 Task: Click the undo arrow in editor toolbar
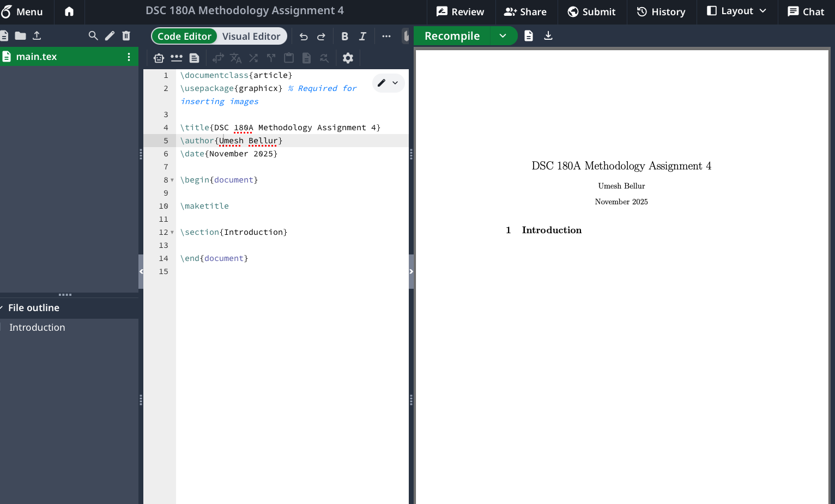(x=304, y=37)
